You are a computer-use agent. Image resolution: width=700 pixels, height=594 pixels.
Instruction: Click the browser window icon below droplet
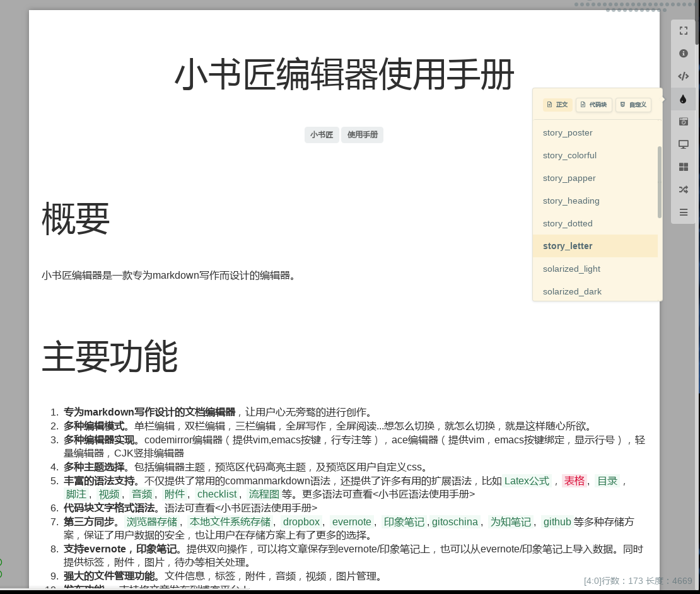coord(683,122)
